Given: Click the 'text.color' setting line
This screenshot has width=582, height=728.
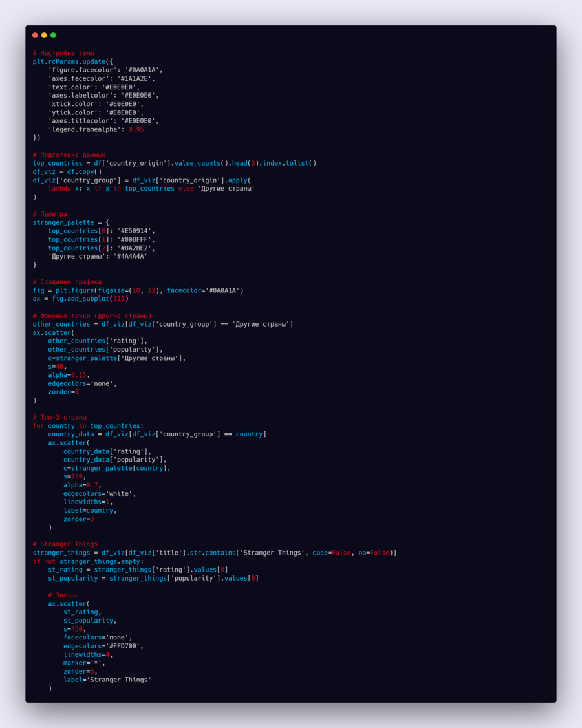Looking at the screenshot, I should click(94, 87).
